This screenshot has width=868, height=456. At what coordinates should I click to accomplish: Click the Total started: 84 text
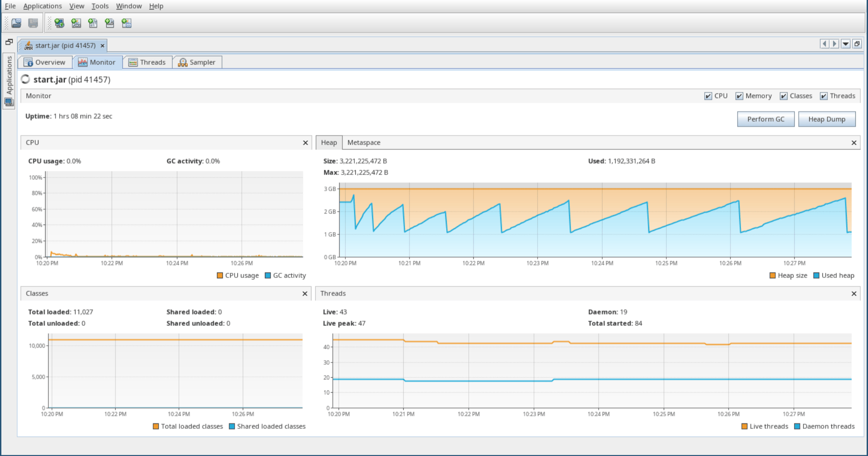pyautogui.click(x=615, y=324)
